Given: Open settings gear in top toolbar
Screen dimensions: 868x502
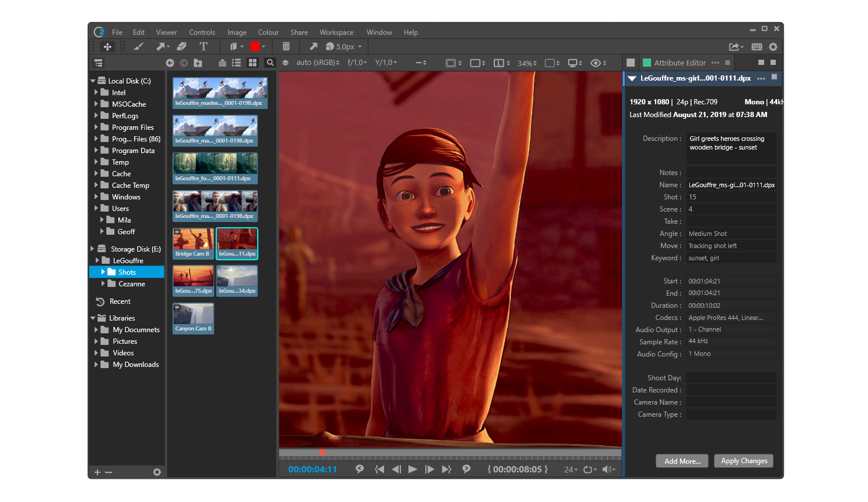Looking at the screenshot, I should coord(773,47).
